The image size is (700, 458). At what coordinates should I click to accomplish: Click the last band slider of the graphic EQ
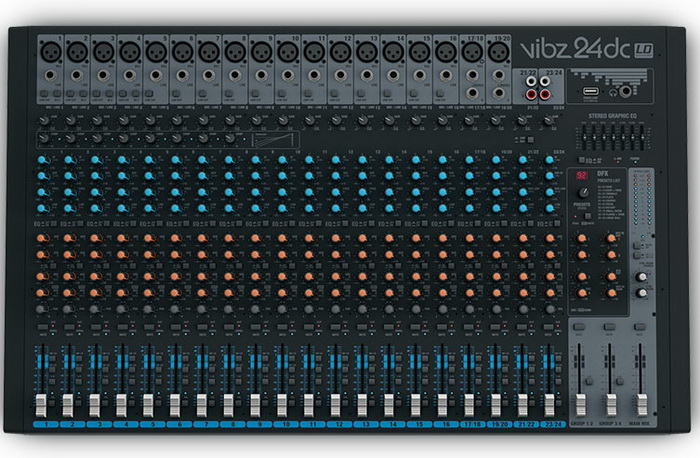pos(642,137)
